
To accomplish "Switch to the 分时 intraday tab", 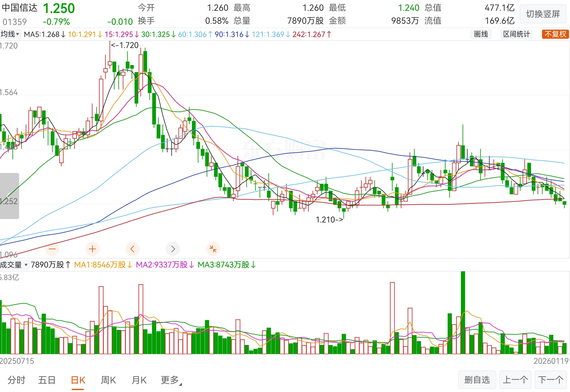I will [x=16, y=380].
